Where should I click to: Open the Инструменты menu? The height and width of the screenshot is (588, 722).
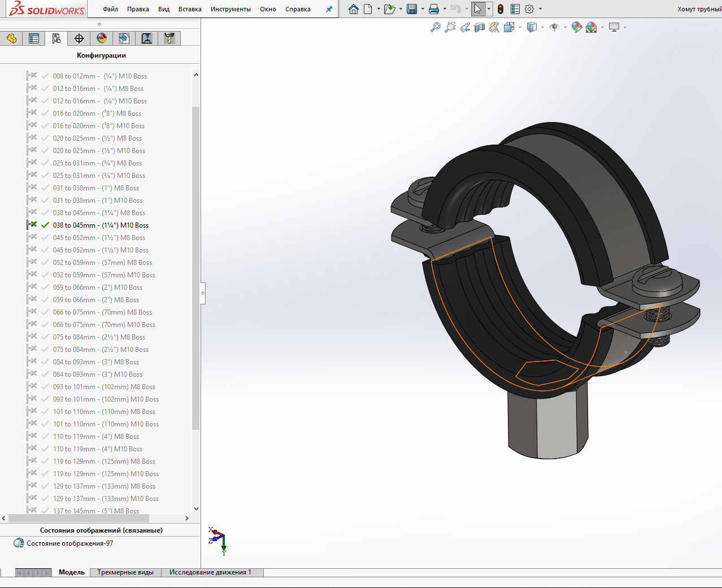pyautogui.click(x=230, y=9)
